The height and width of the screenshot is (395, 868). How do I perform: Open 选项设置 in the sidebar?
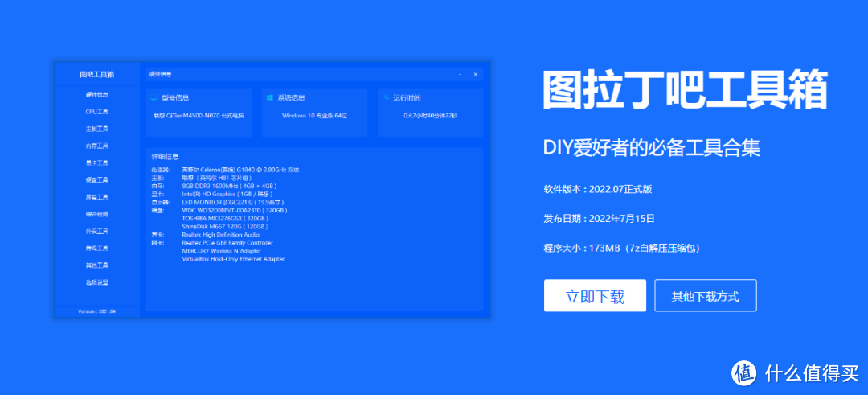point(97,282)
